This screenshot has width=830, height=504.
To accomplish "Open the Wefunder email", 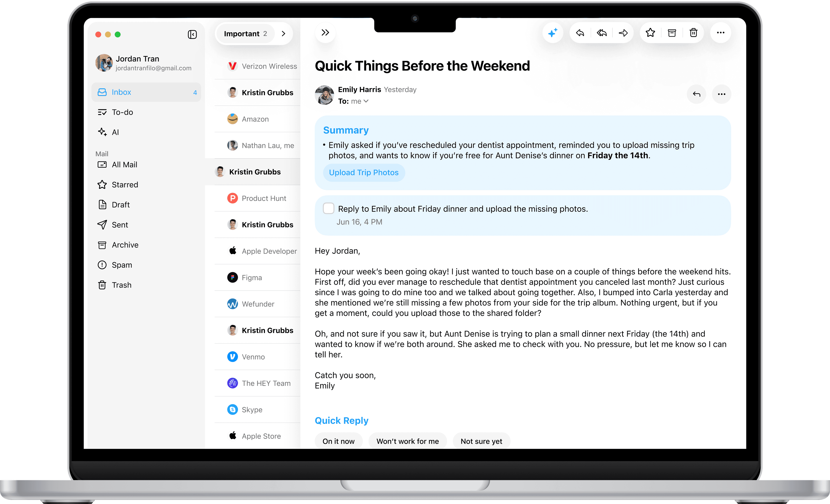I will point(257,304).
